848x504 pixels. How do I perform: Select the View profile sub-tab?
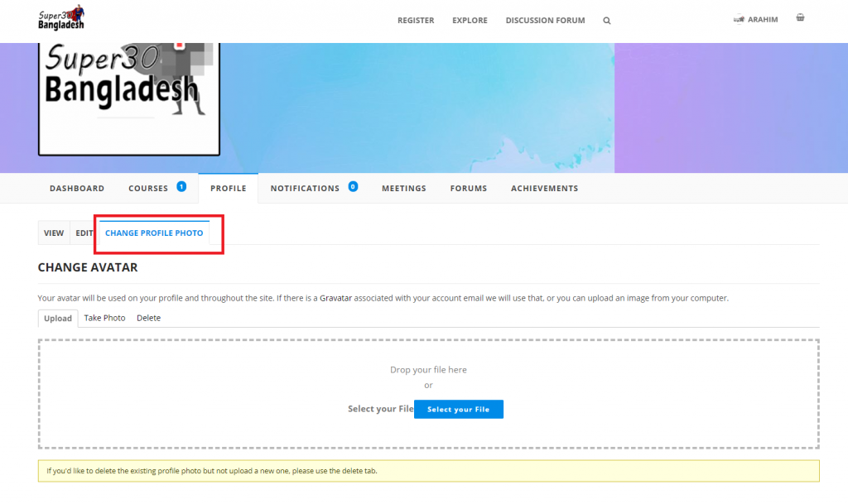coord(54,233)
